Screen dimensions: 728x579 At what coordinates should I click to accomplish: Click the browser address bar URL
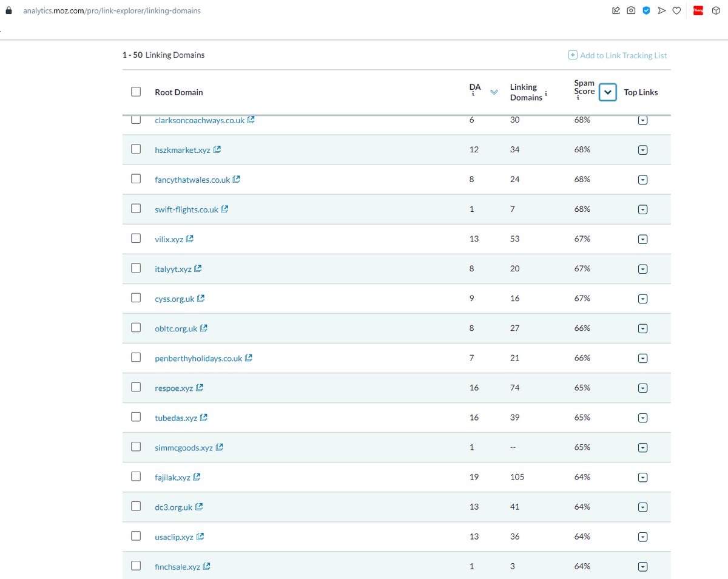[115, 11]
